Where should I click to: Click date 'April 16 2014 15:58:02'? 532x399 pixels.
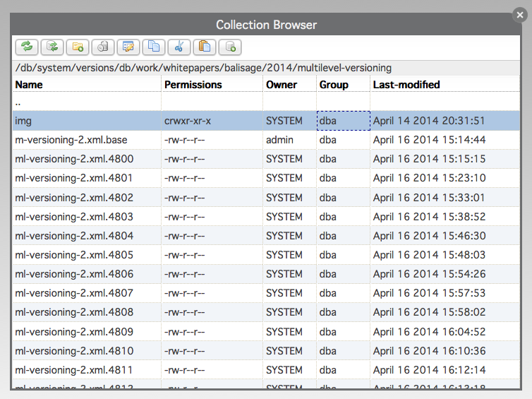pyautogui.click(x=429, y=312)
